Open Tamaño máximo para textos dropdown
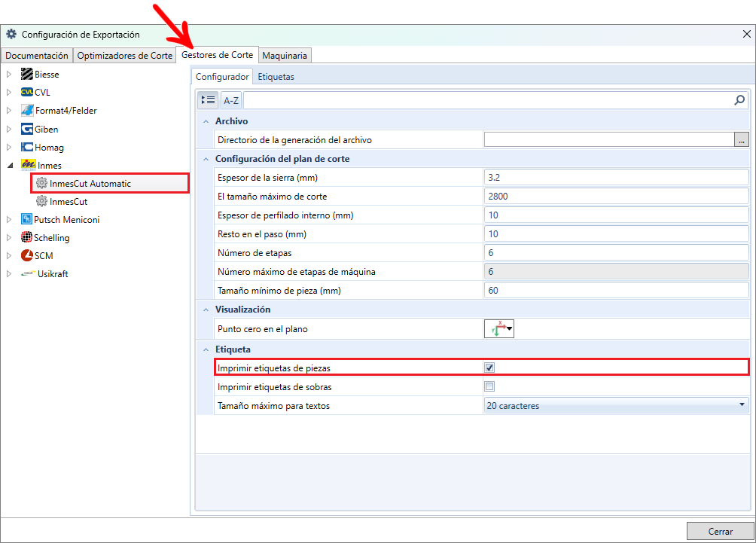756x543 pixels. coord(742,405)
